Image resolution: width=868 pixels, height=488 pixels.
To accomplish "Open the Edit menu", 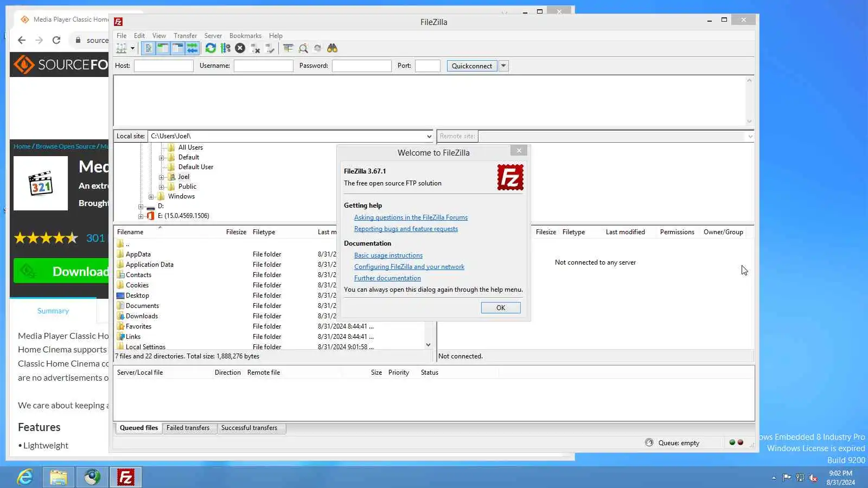I will tap(139, 36).
